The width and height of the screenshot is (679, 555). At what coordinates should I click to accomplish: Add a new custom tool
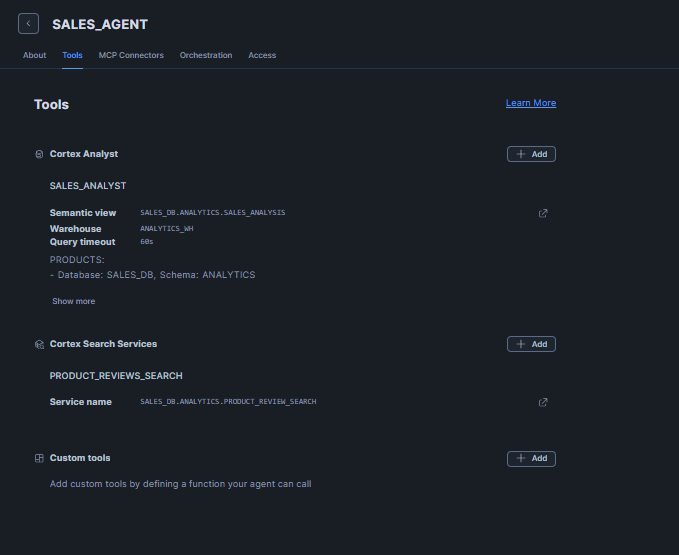(531, 458)
